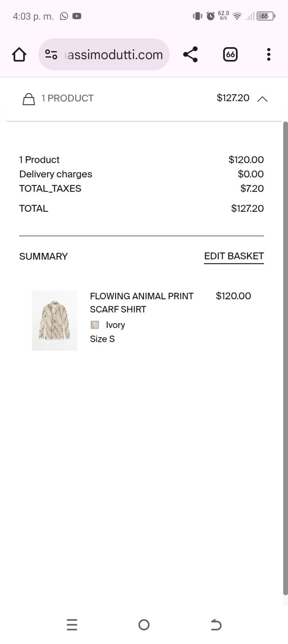
Task: Open site settings icon in address bar
Action: pyautogui.click(x=51, y=55)
